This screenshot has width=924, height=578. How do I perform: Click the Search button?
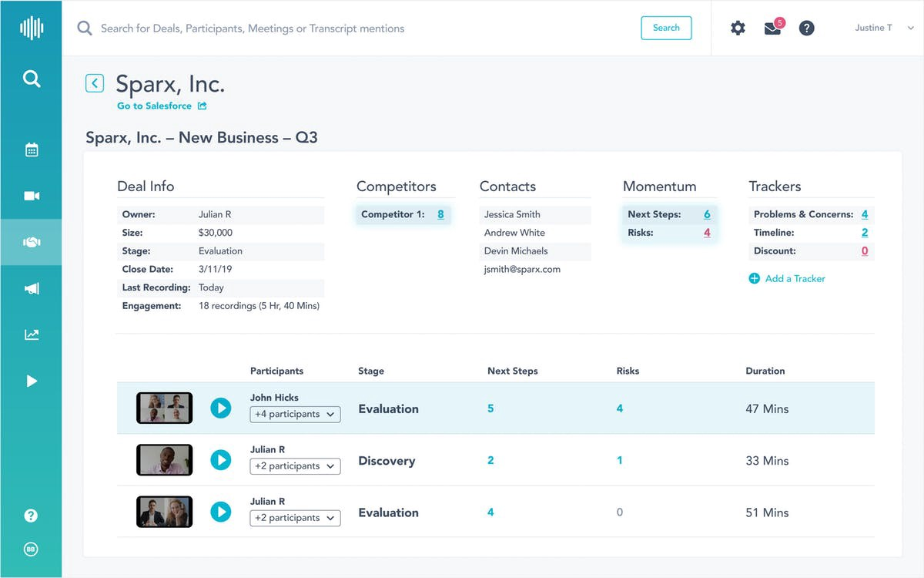[666, 28]
